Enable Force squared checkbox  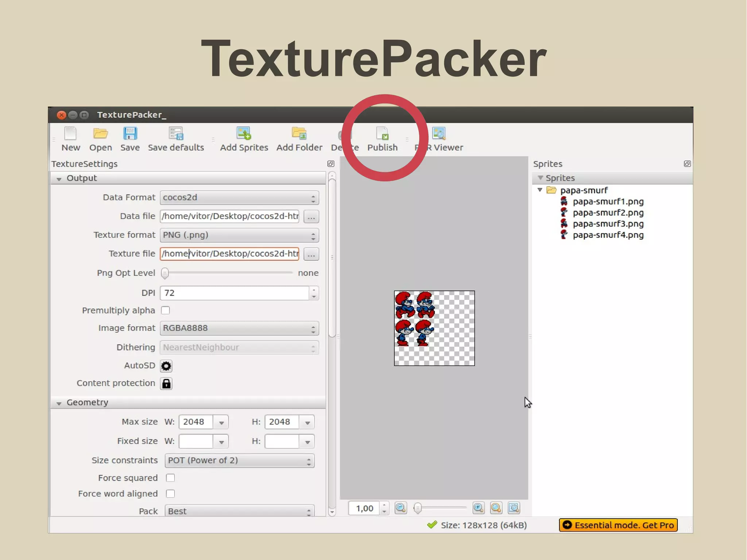pyautogui.click(x=170, y=478)
